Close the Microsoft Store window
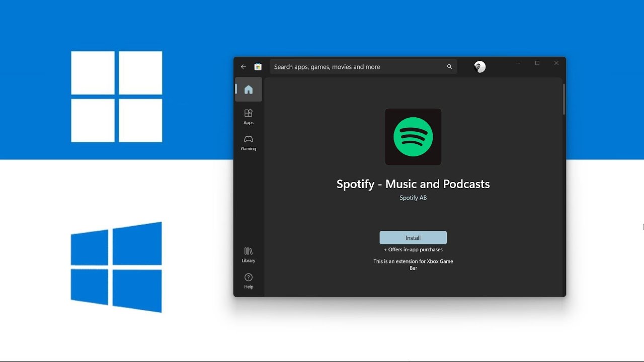The width and height of the screenshot is (644, 362). [x=556, y=63]
